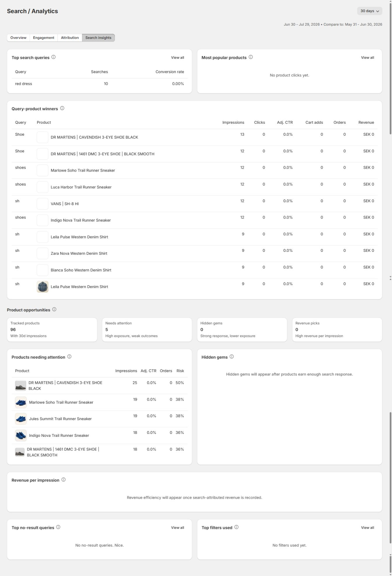Click info icon next to Query-product winners
The width and height of the screenshot is (392, 576).
pos(62,108)
